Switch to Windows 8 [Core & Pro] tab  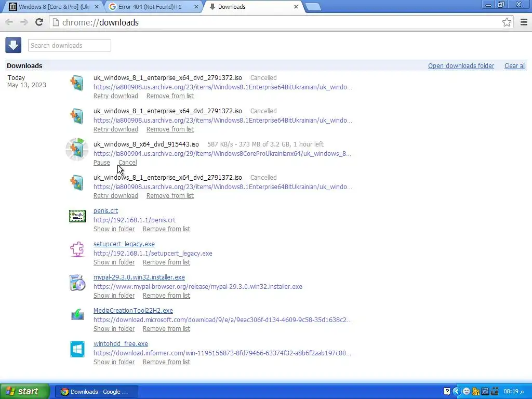pyautogui.click(x=54, y=7)
